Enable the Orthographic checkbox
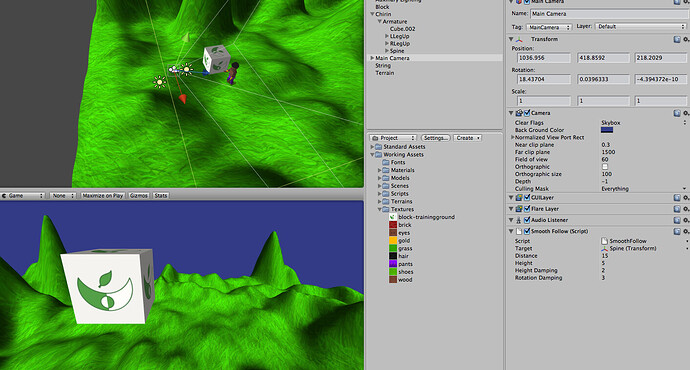Viewport: 690px width, 370px height. (x=605, y=167)
